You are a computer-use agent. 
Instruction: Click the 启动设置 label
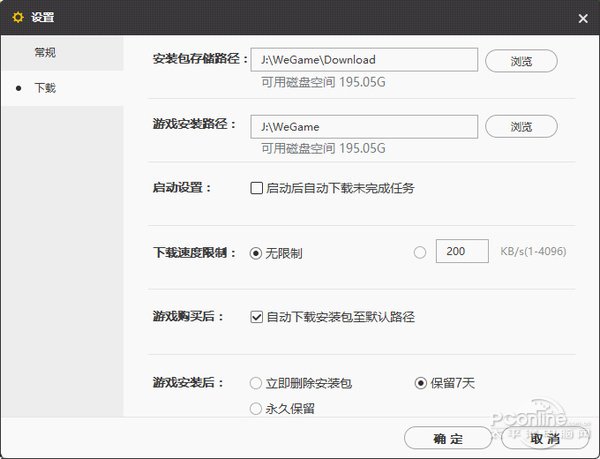pos(182,188)
